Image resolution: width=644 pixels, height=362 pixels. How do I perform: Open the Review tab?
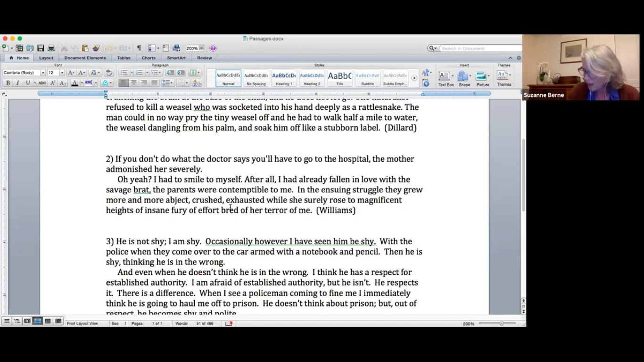[x=205, y=58]
